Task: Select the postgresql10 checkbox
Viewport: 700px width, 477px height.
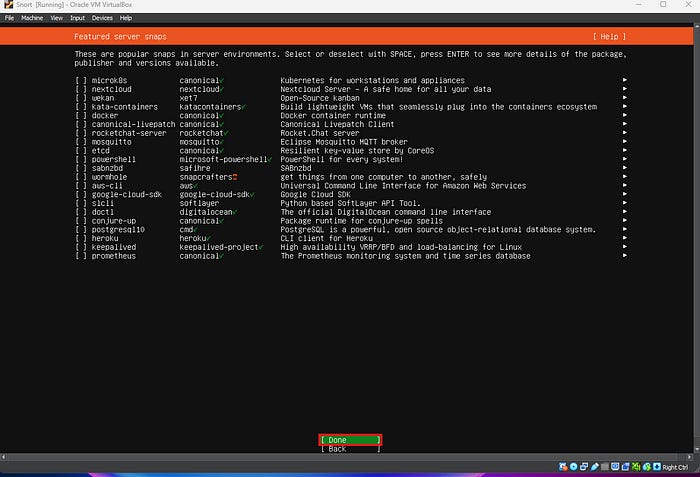Action: pyautogui.click(x=81, y=230)
